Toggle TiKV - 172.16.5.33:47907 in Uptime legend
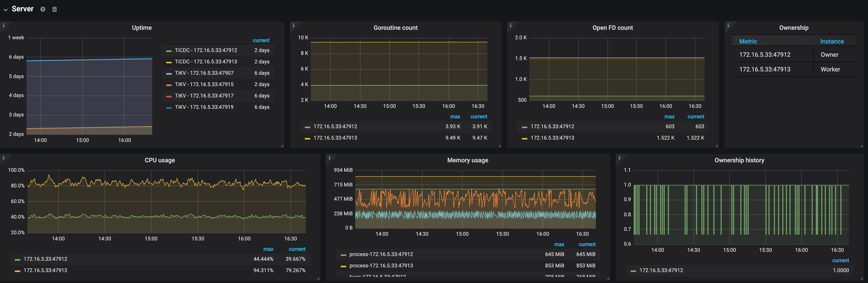The image size is (868, 283). (204, 73)
